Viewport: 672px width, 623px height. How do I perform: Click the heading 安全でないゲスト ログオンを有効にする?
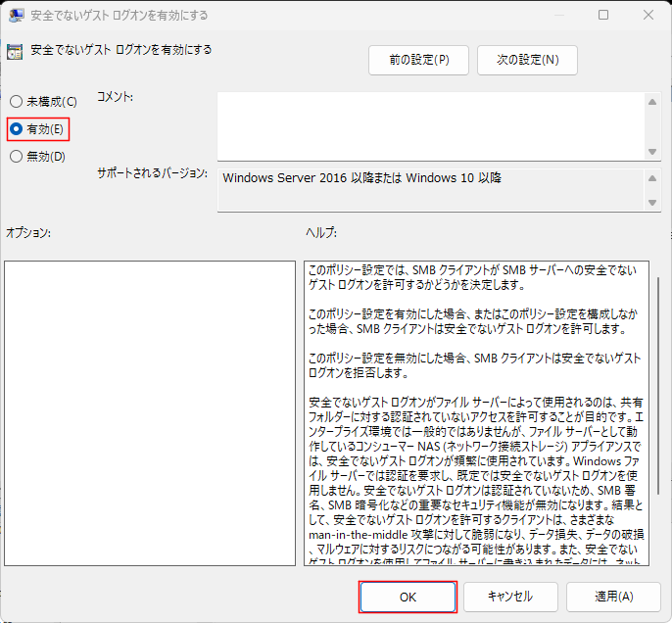pyautogui.click(x=121, y=50)
